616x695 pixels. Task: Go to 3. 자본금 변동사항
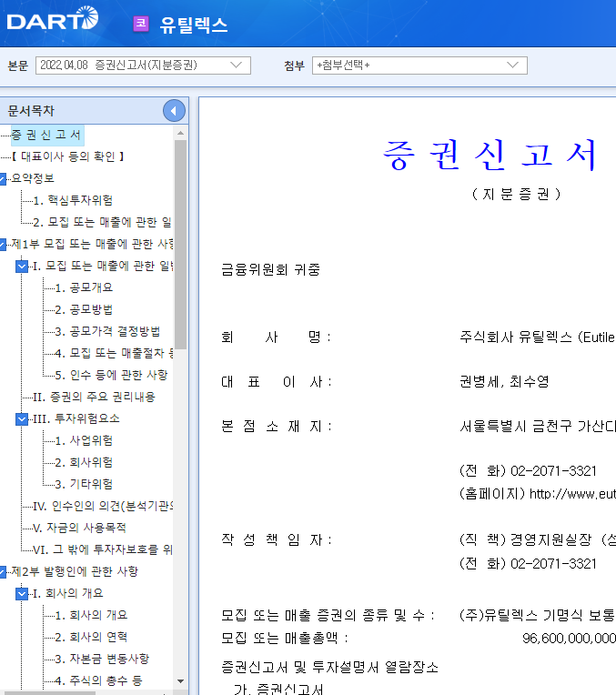click(102, 659)
